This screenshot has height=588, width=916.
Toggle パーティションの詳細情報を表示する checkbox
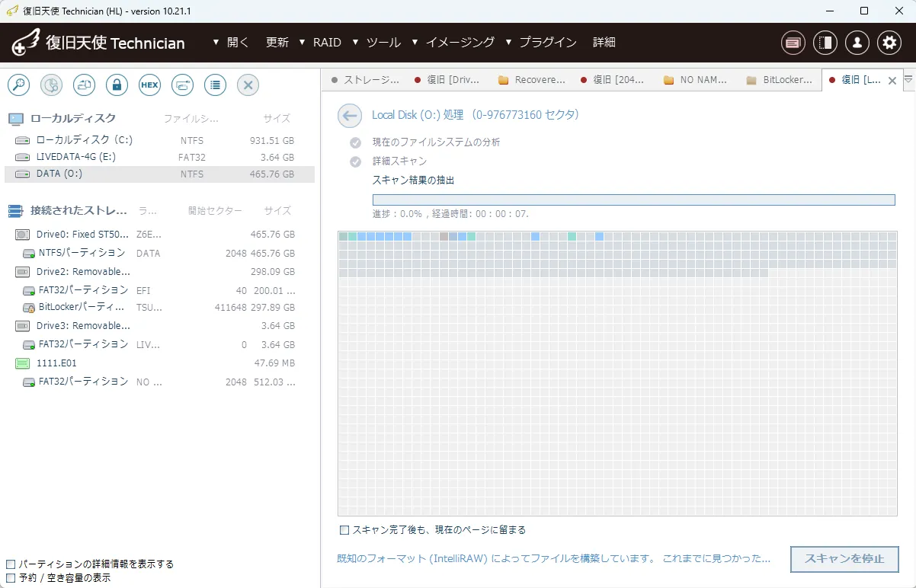11,564
